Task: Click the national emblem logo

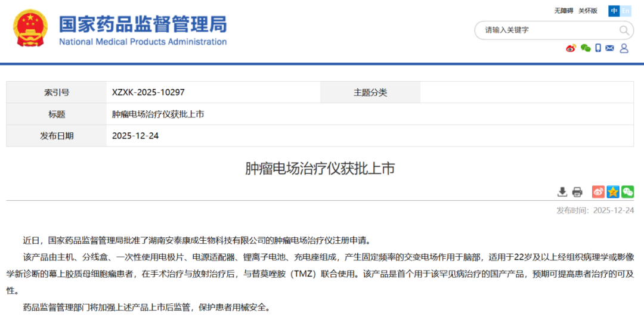Action: point(30,28)
